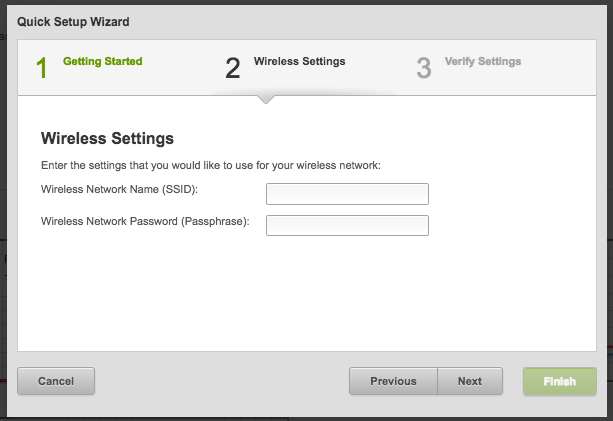Open the Verify Settings step
The height and width of the screenshot is (421, 613).
(x=483, y=61)
